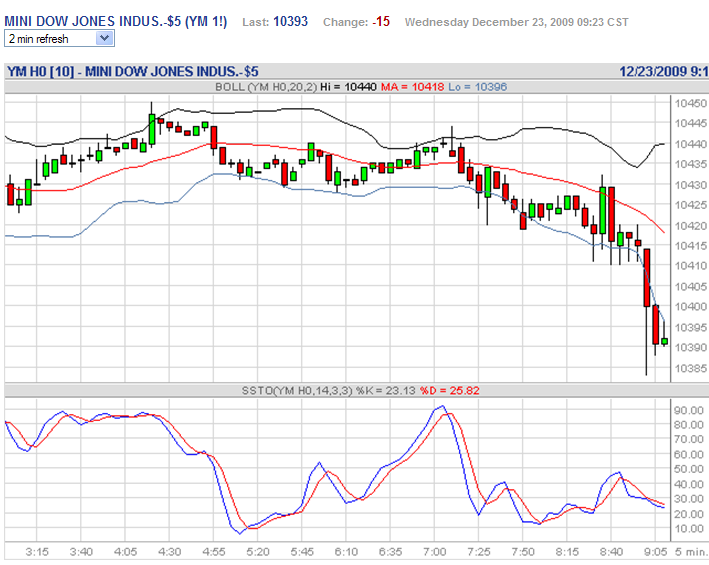Click the 3:15 time axis label
The width and height of the screenshot is (709, 565).
pyautogui.click(x=37, y=552)
